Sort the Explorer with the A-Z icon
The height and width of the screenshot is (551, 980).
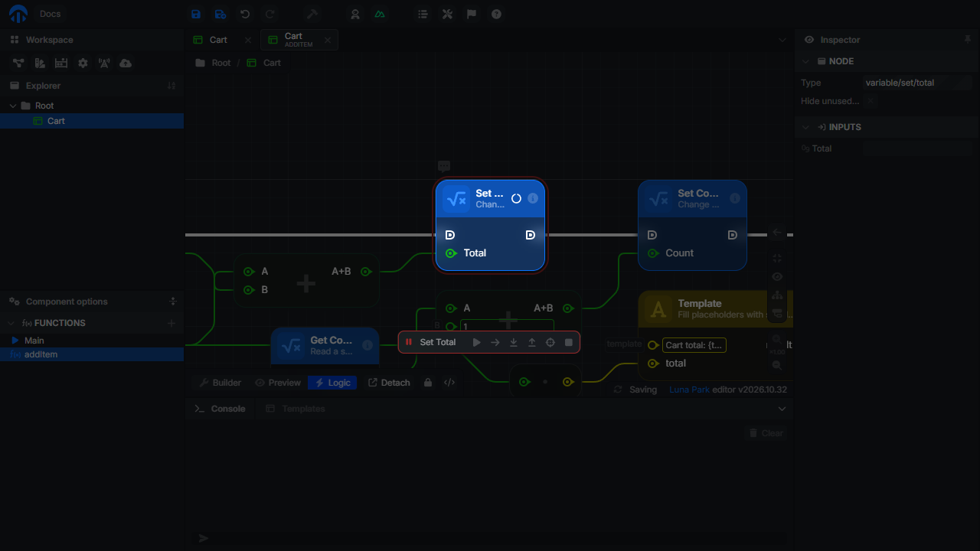click(x=171, y=86)
